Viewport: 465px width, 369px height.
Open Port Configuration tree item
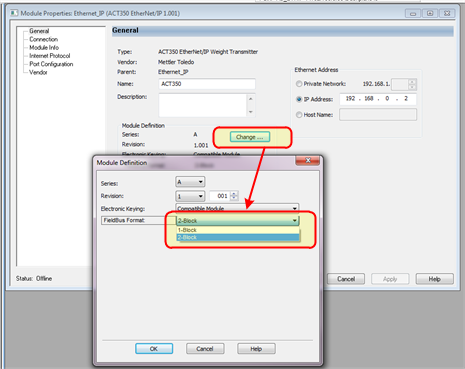click(51, 64)
